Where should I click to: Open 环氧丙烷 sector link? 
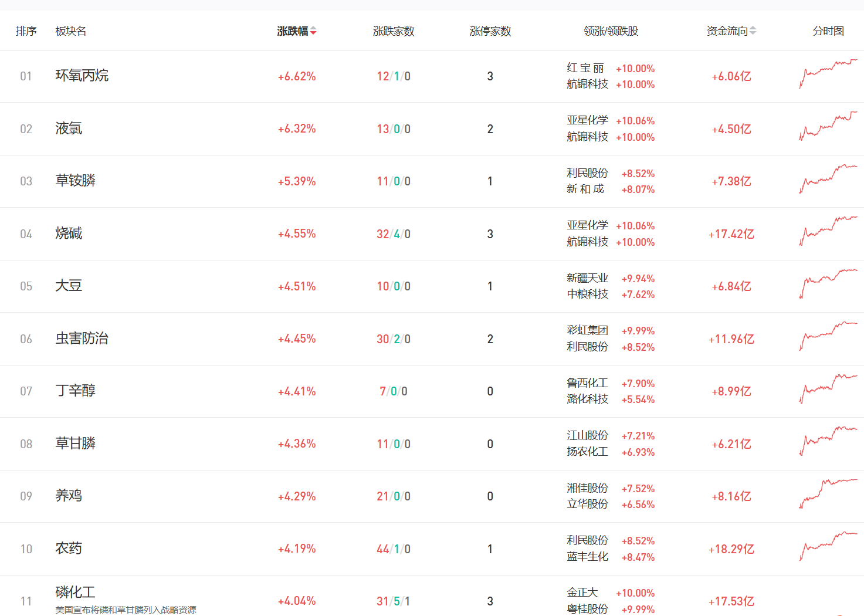click(82, 76)
